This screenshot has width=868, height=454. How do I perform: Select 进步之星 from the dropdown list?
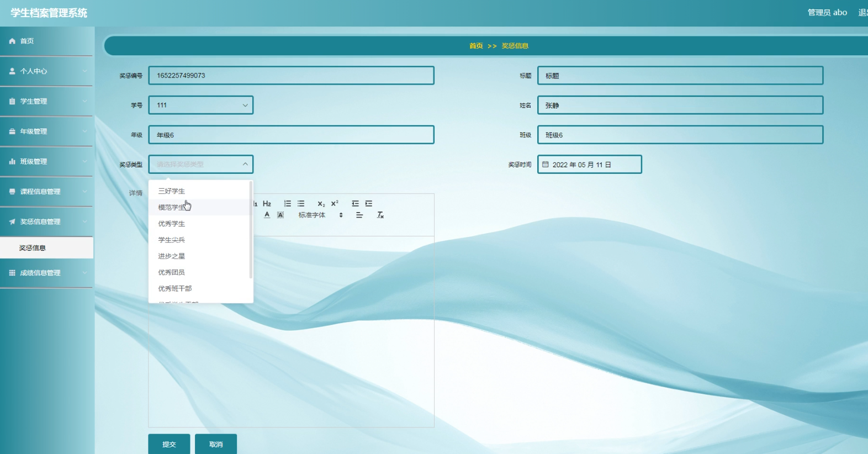coord(200,256)
